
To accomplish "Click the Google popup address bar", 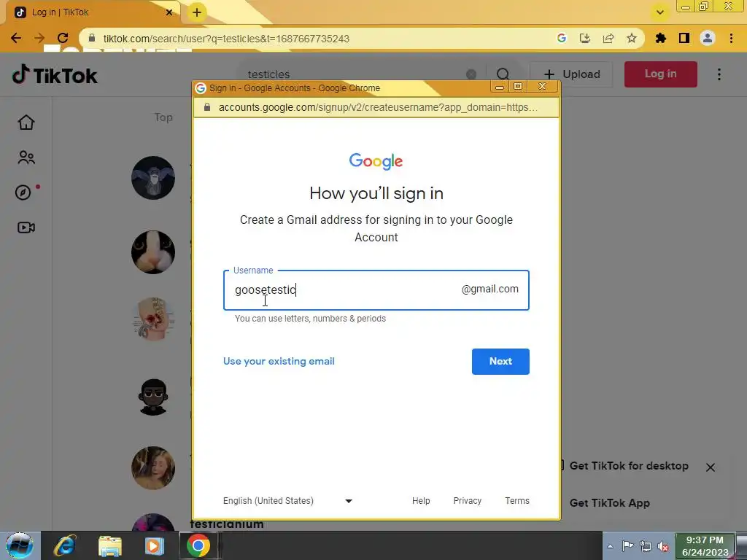I will coord(376,107).
